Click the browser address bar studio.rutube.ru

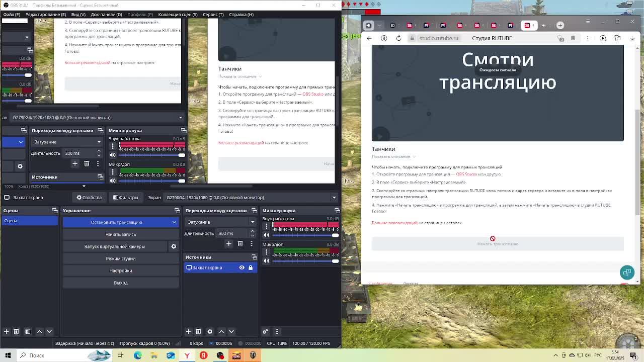click(439, 38)
